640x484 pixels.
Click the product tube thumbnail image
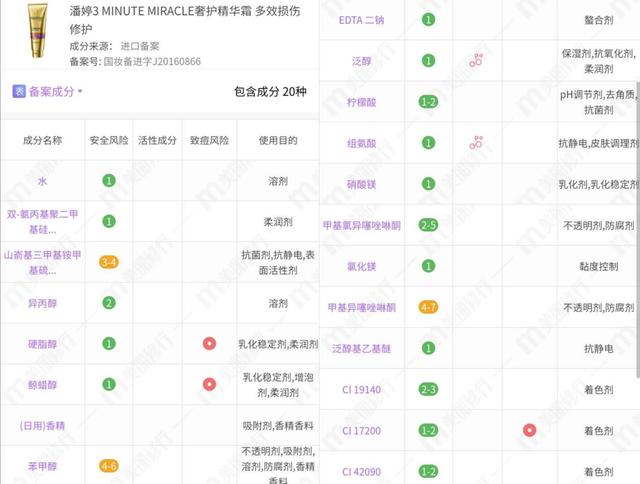coord(38,31)
